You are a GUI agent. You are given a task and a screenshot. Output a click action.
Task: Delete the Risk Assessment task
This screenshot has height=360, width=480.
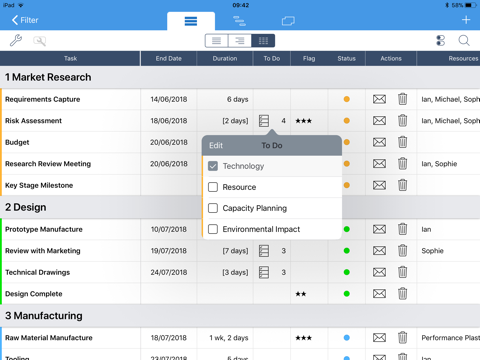[x=403, y=120]
